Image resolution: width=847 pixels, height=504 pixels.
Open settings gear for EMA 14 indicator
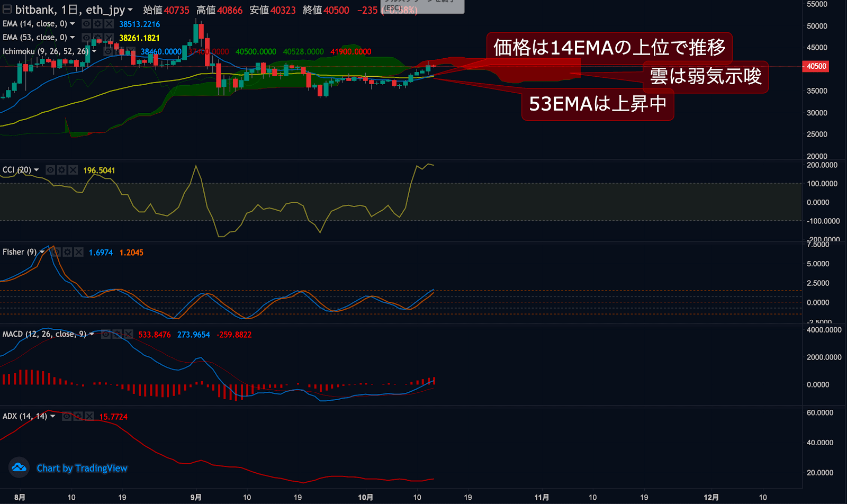(97, 24)
